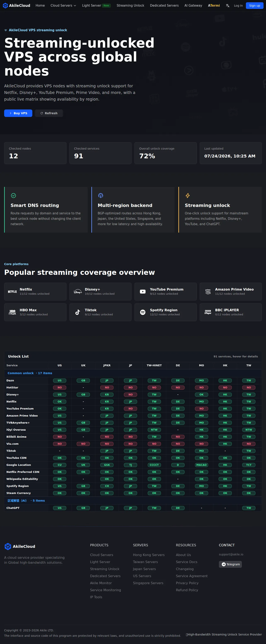Image resolution: width=266 pixels, height=644 pixels.
Task: Open the IP Tools footer link
Action: [96, 597]
